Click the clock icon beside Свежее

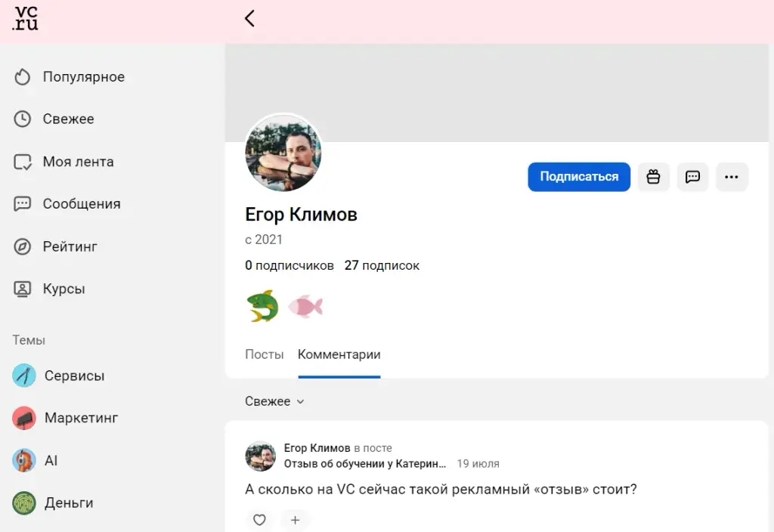click(22, 119)
